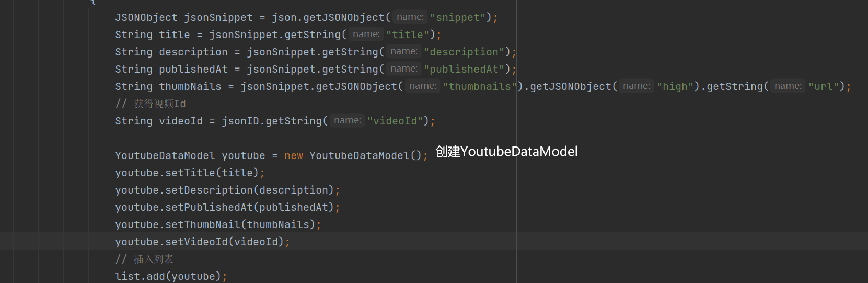Click the 'name:' hint before "snippet"
This screenshot has width=868, height=283.
click(410, 17)
